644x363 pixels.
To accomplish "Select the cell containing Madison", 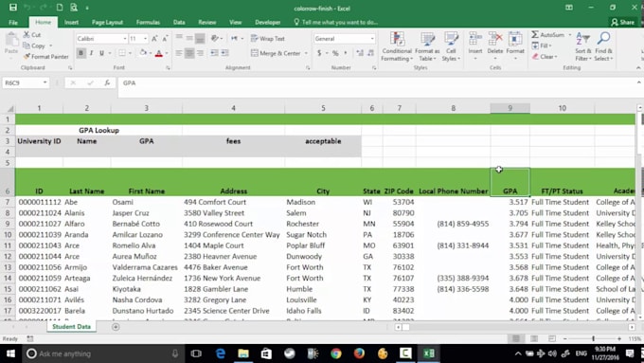I will [323, 202].
